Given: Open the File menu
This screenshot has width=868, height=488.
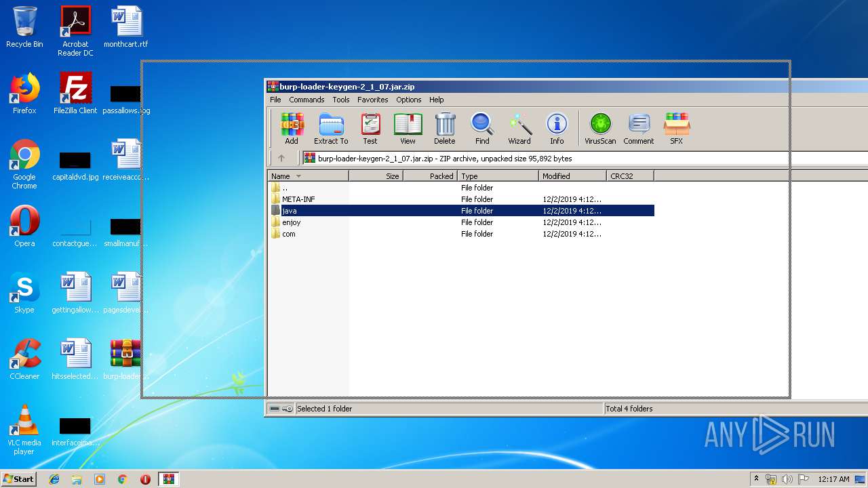Looking at the screenshot, I should click(275, 100).
